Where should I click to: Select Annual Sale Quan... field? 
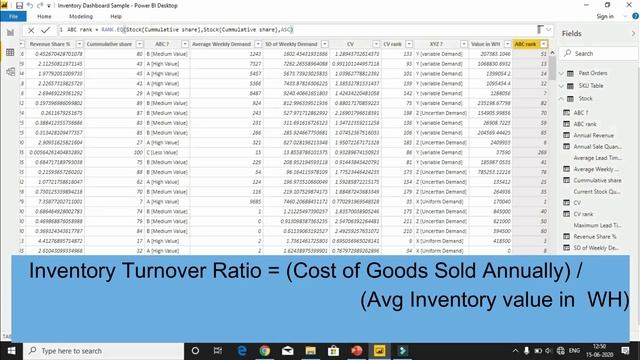click(598, 147)
